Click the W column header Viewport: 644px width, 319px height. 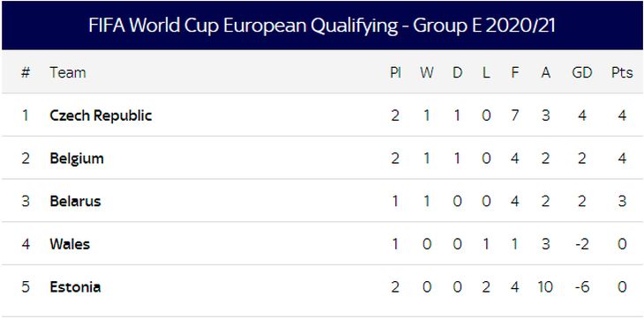click(x=427, y=73)
